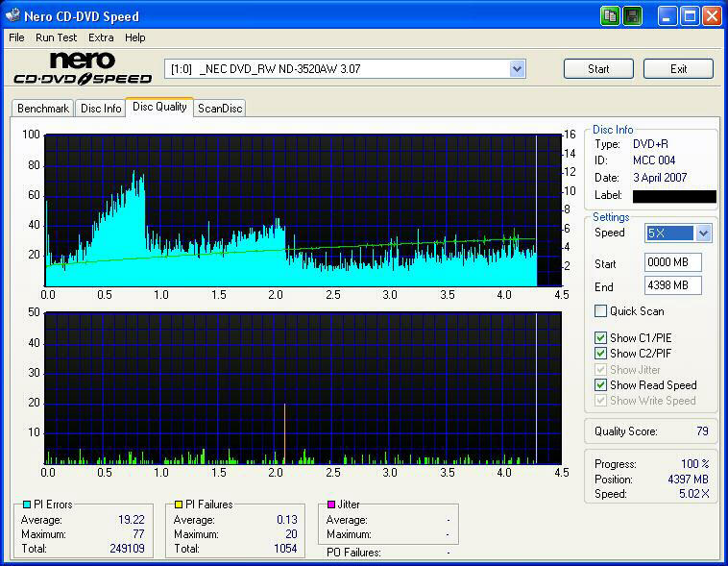Open the Help menu
This screenshot has width=728, height=566.
[135, 37]
